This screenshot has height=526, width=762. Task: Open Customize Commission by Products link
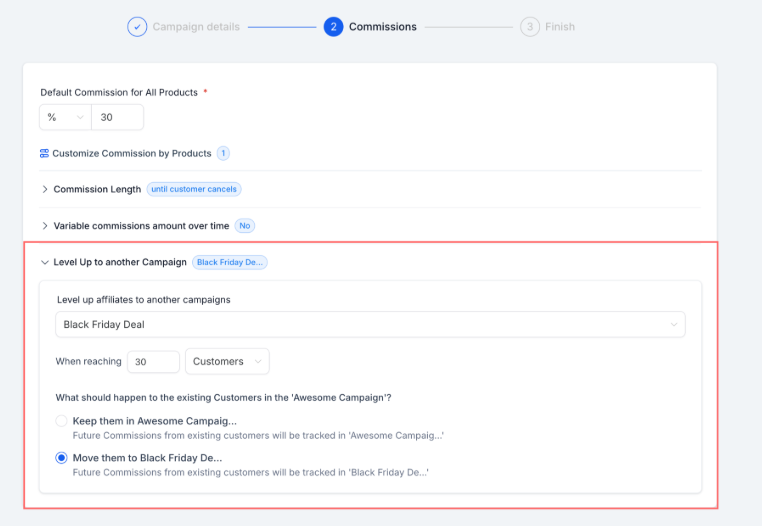(x=132, y=154)
